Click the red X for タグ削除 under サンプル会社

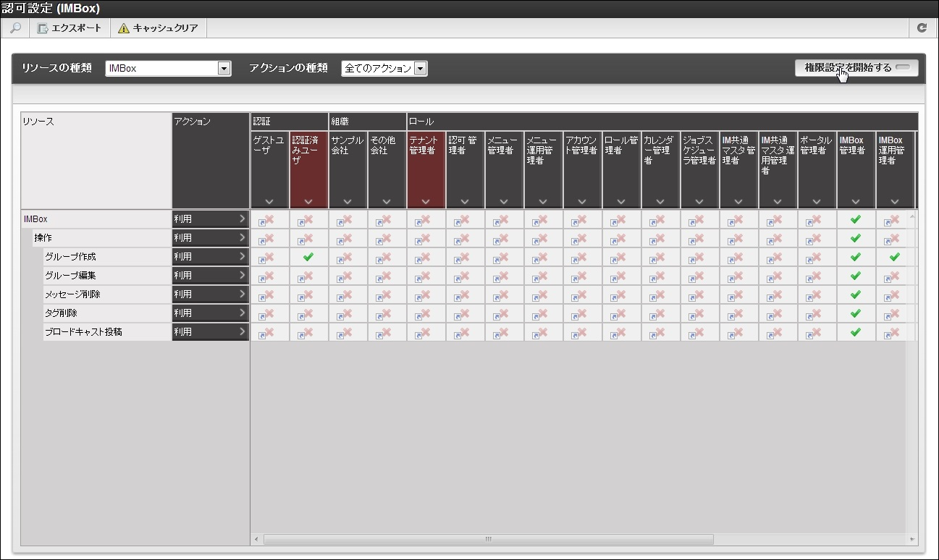(348, 313)
